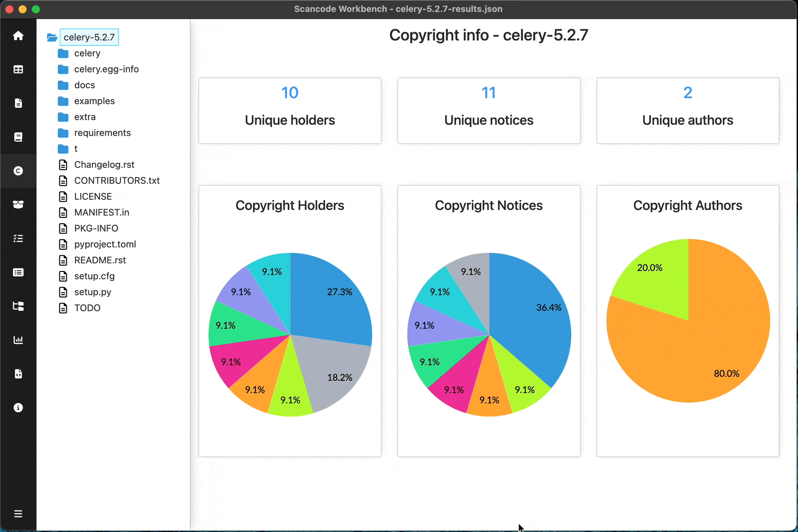
Task: Click the green macOS window zoom button
Action: coord(36,9)
